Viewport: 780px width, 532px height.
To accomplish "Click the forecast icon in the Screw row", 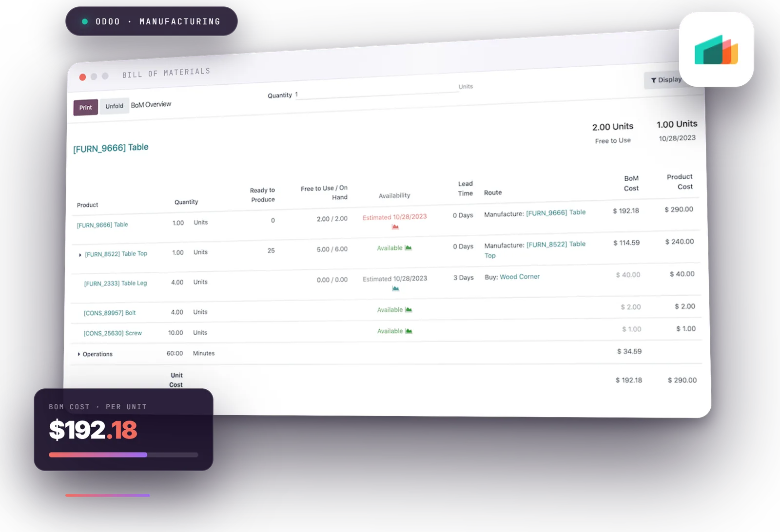I will pos(409,331).
